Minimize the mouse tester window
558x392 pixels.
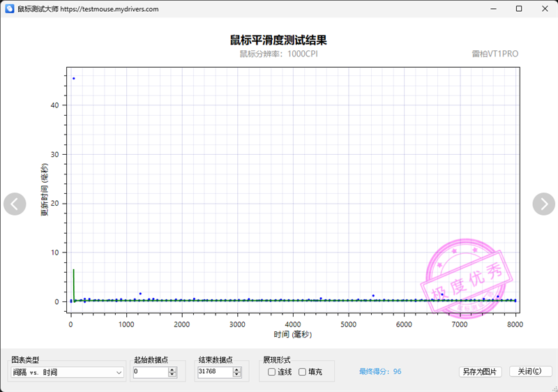tap(493, 8)
